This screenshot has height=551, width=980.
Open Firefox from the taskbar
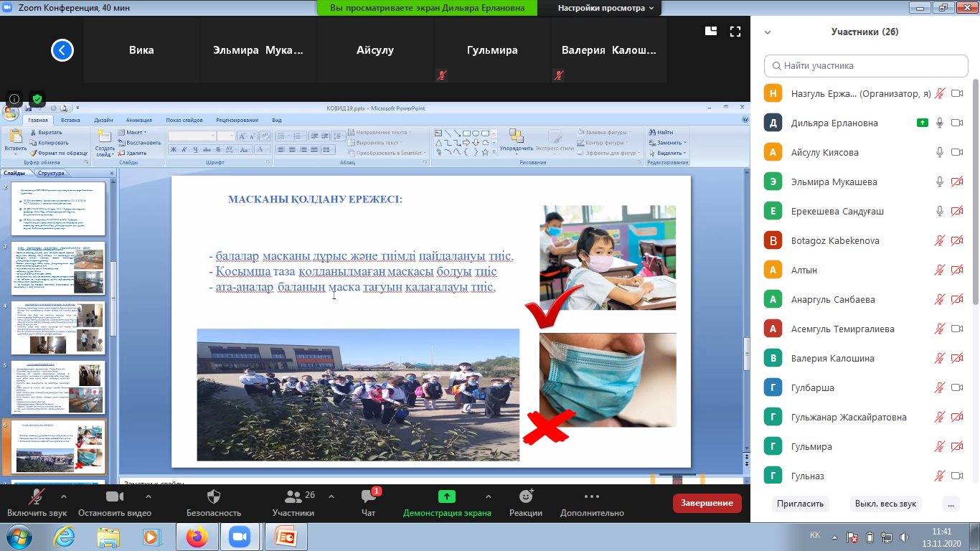(196, 537)
